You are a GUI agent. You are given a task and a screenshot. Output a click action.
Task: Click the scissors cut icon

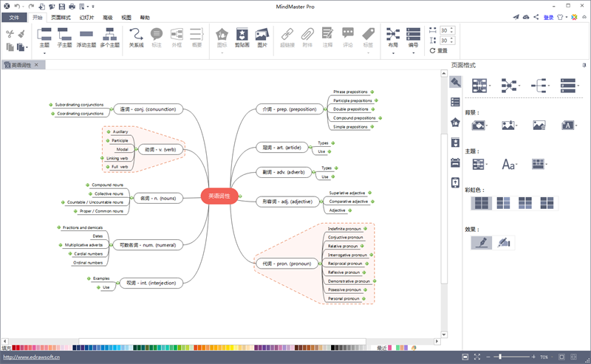(x=10, y=34)
